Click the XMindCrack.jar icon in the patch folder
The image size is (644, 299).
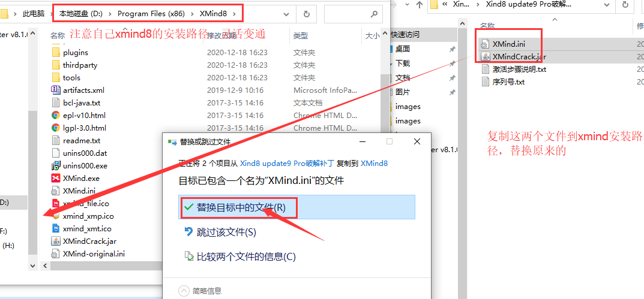(485, 56)
